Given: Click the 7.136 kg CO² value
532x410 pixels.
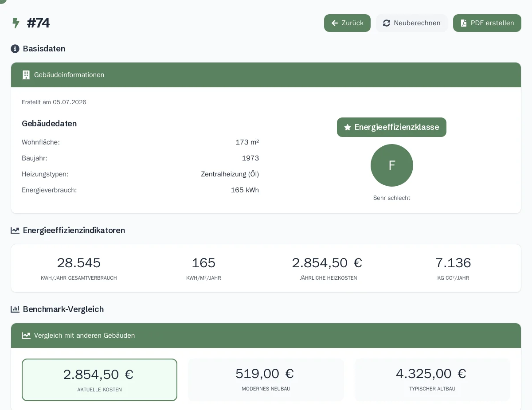Looking at the screenshot, I should 453,263.
